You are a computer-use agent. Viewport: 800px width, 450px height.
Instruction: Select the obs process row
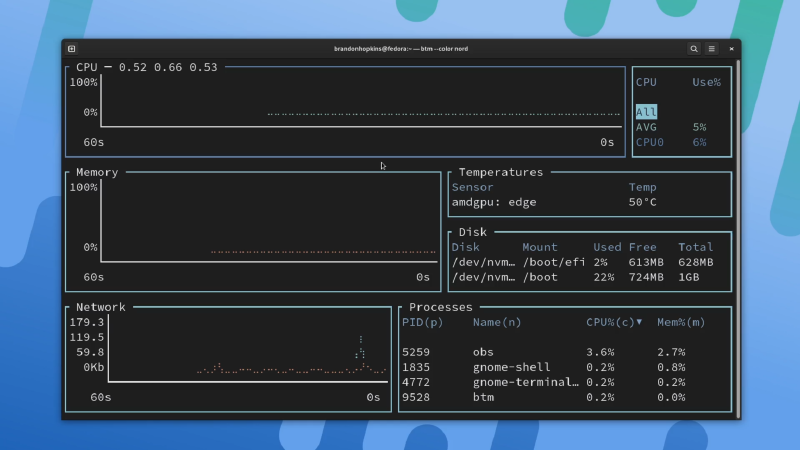560,352
